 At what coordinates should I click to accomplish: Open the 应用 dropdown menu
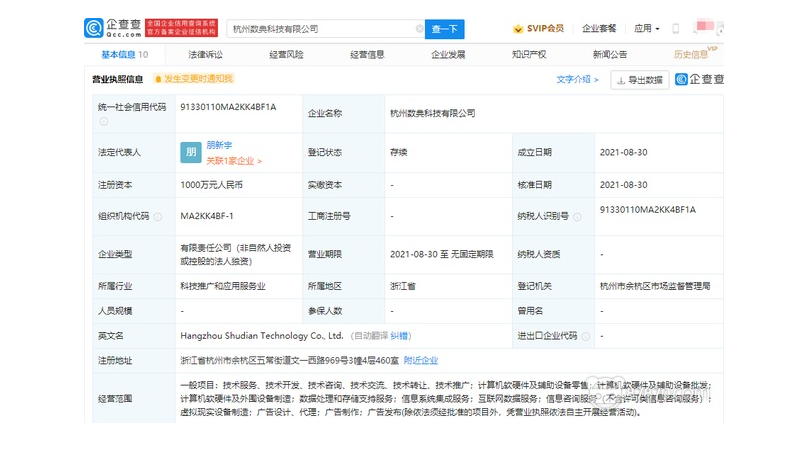click(x=646, y=29)
